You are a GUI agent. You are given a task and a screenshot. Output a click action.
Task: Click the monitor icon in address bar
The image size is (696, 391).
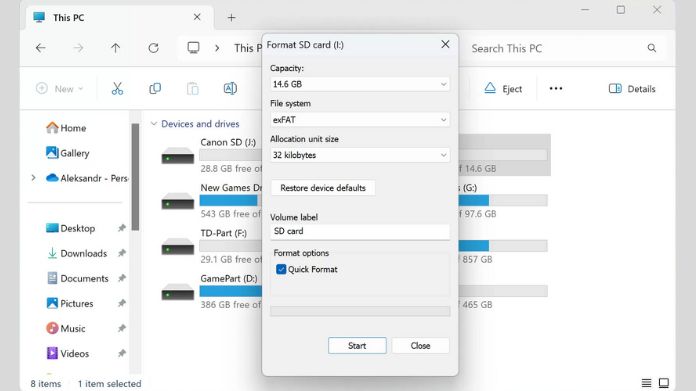(193, 48)
